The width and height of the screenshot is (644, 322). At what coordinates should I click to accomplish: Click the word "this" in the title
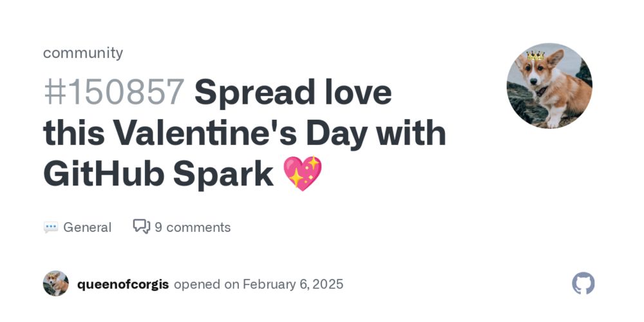tap(73, 133)
